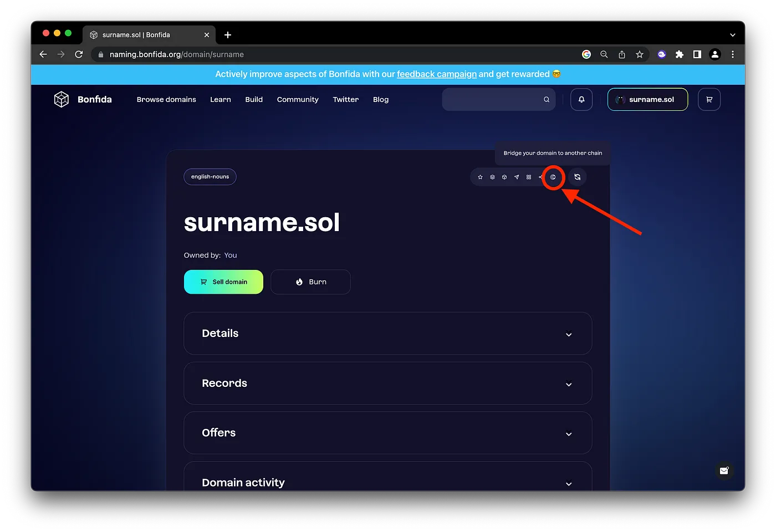Image resolution: width=776 pixels, height=532 pixels.
Task: Click the stacked layers icon on domain toolbar
Action: 492,177
